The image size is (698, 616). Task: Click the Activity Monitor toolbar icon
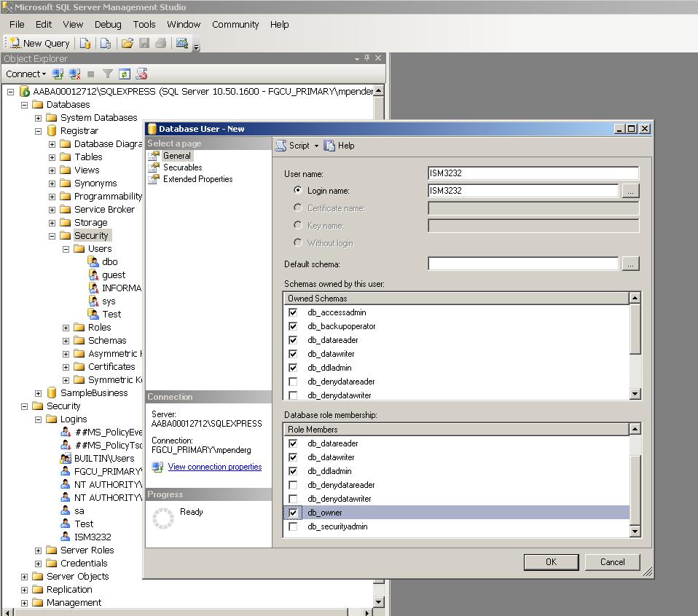click(181, 43)
